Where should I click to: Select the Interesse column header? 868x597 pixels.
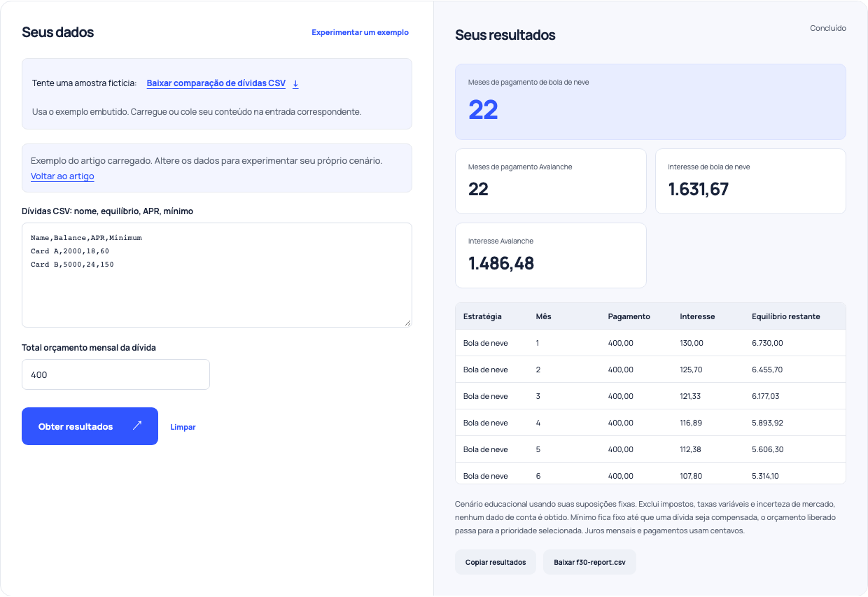click(x=697, y=316)
